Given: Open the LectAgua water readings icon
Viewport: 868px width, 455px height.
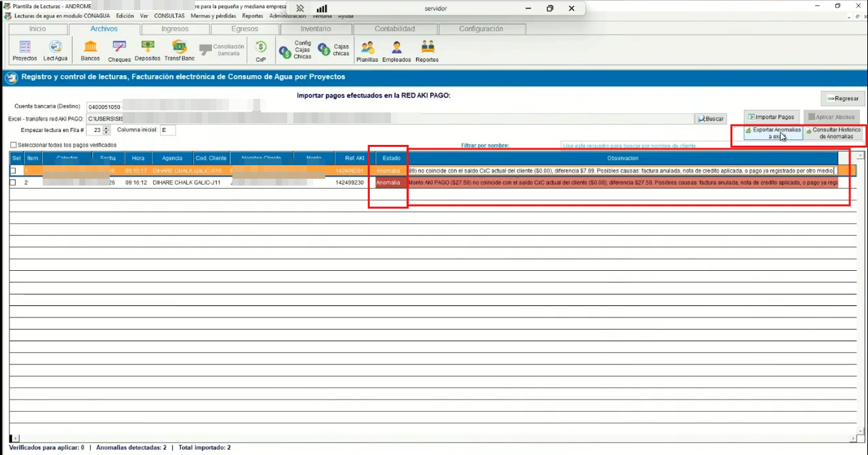Looking at the screenshot, I should pos(56,51).
